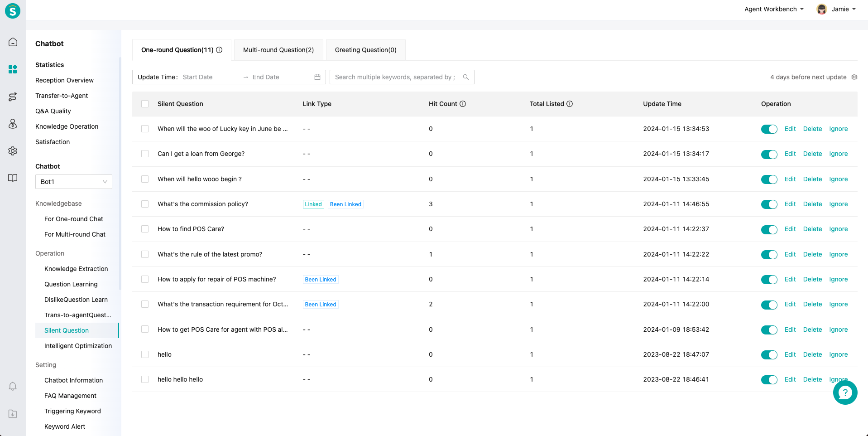Click the calendar icon in date range

click(317, 77)
